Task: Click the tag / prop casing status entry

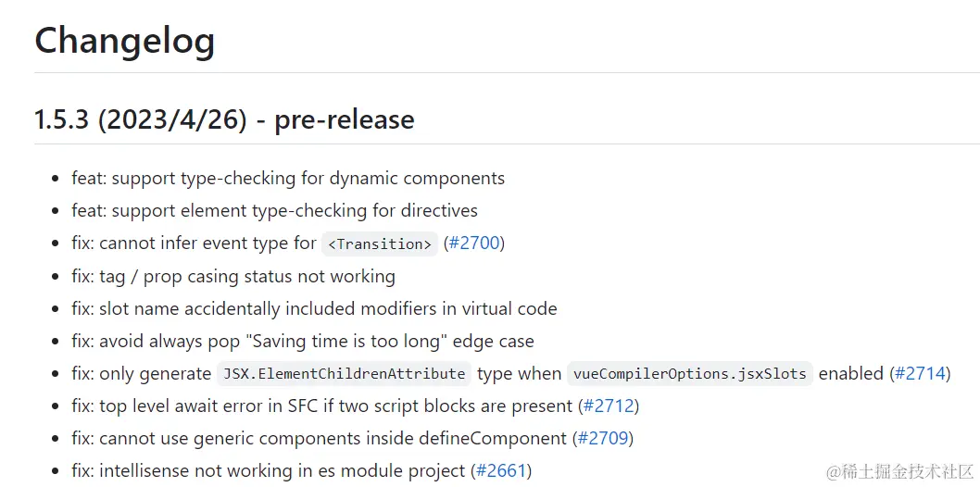Action: (x=233, y=277)
